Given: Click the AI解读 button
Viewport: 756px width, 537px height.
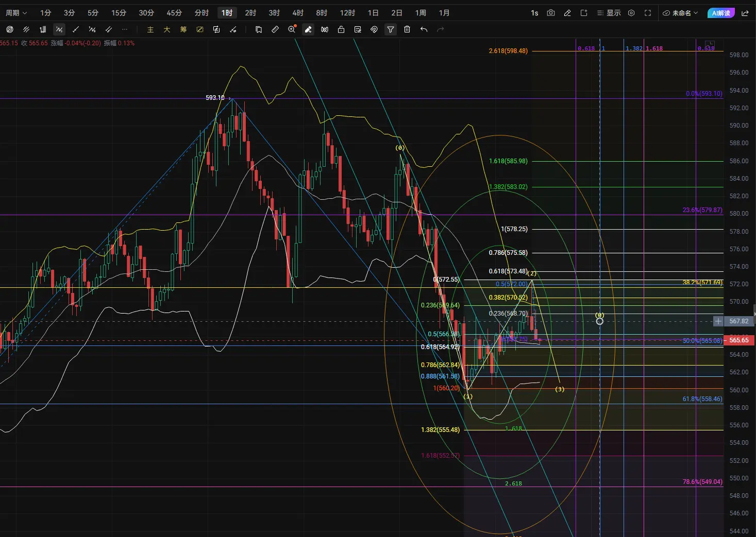Looking at the screenshot, I should [720, 13].
